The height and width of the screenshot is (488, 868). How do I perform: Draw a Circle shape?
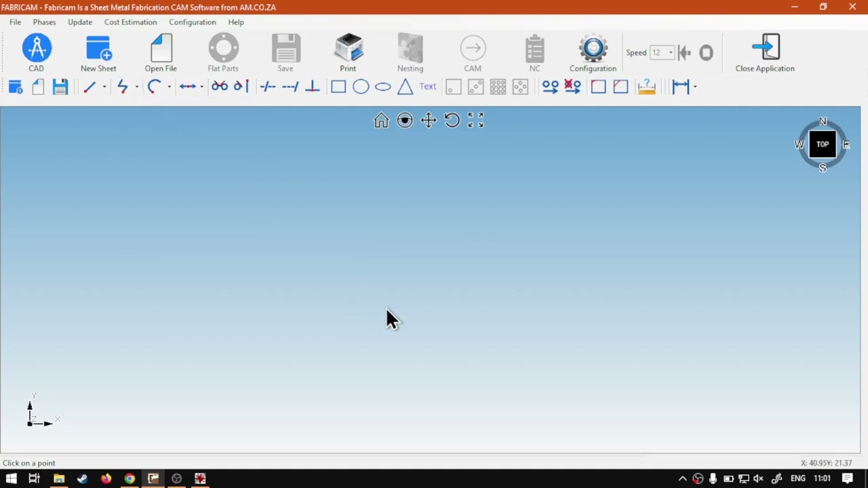click(361, 87)
